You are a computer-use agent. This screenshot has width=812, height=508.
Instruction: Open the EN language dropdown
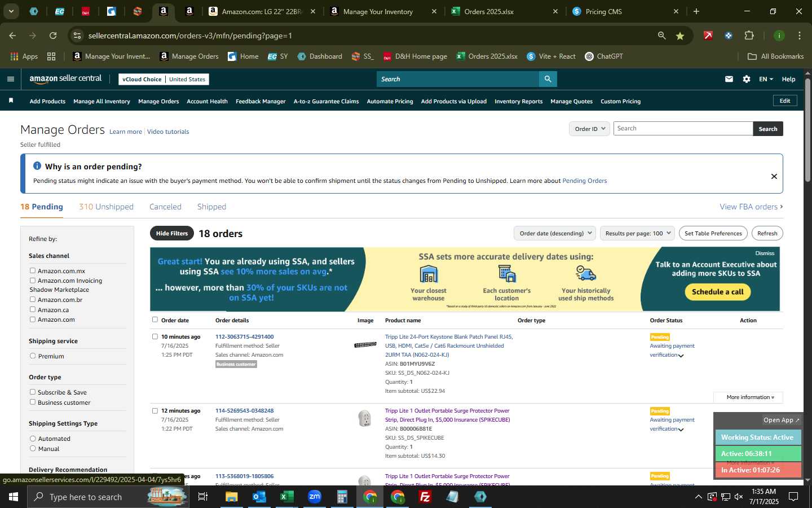(x=766, y=79)
